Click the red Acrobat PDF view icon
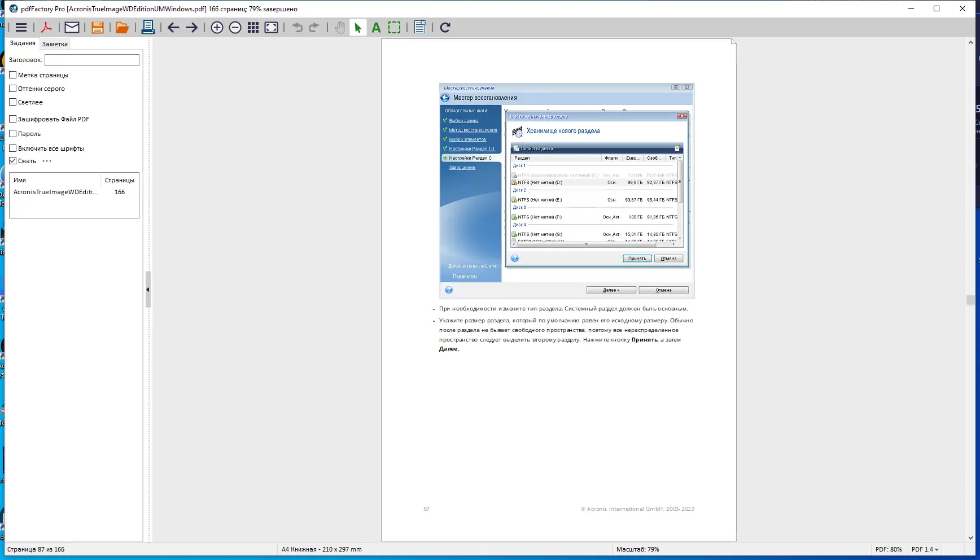Screen dimensions: 980x560 tap(46, 28)
